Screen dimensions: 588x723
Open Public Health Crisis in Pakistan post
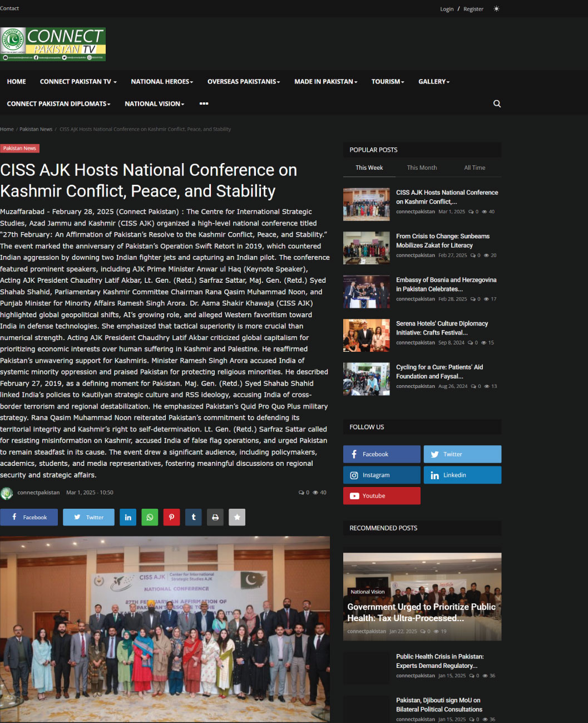439,661
